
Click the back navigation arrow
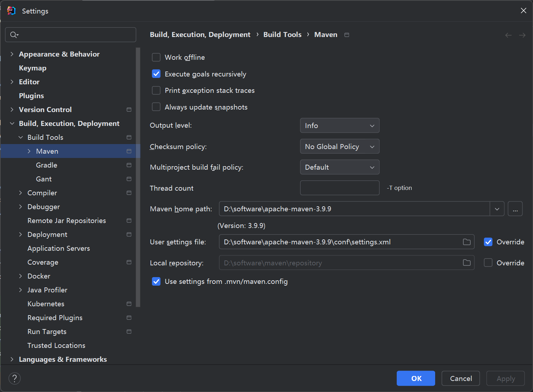[508, 35]
